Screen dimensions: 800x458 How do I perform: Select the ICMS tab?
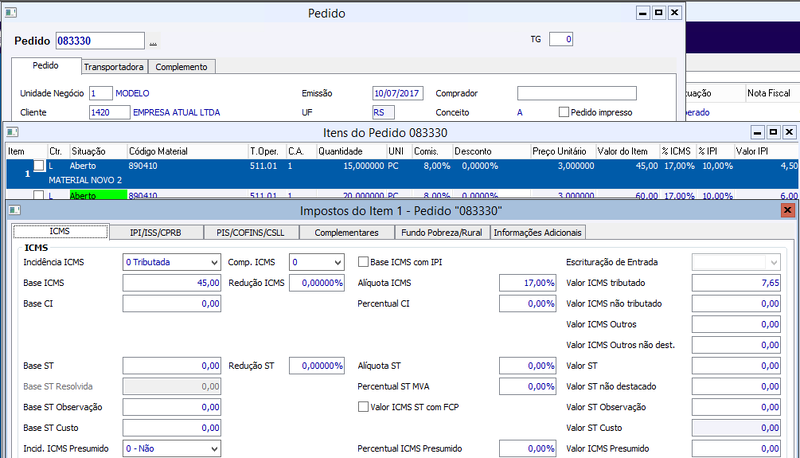pyautogui.click(x=60, y=232)
